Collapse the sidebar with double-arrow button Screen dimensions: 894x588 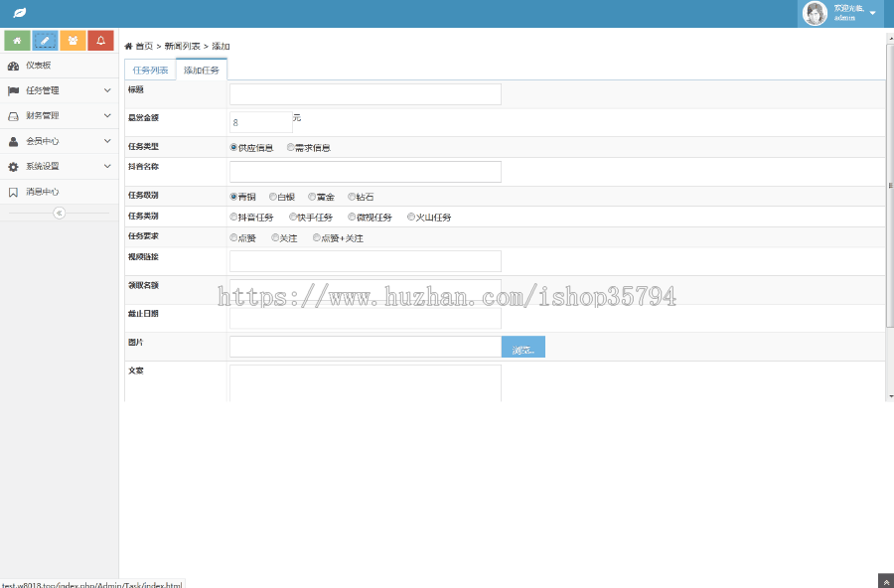click(x=59, y=213)
